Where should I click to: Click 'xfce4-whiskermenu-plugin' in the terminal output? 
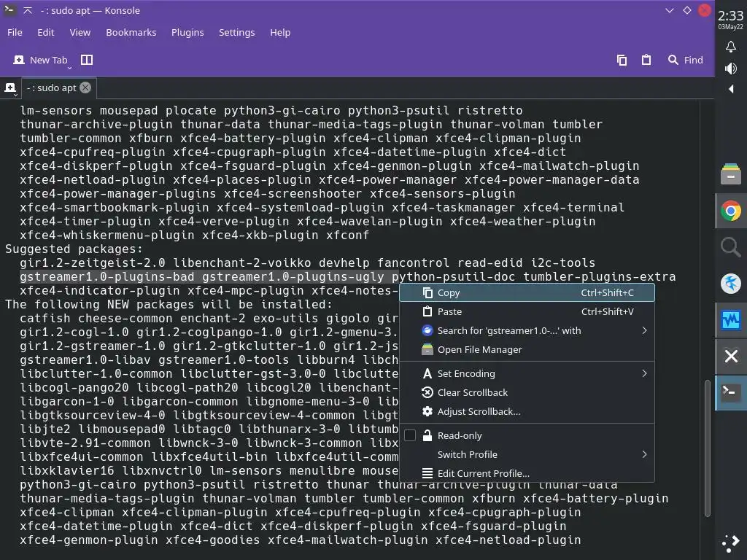coord(107,236)
